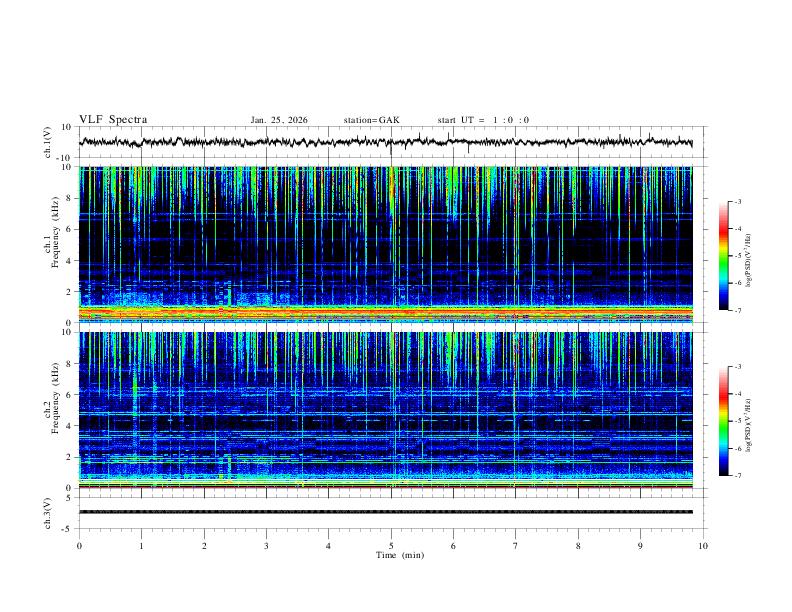The image size is (792, 612).
Task: Click the date 'Jan. 25, 2026'
Action: 279,120
